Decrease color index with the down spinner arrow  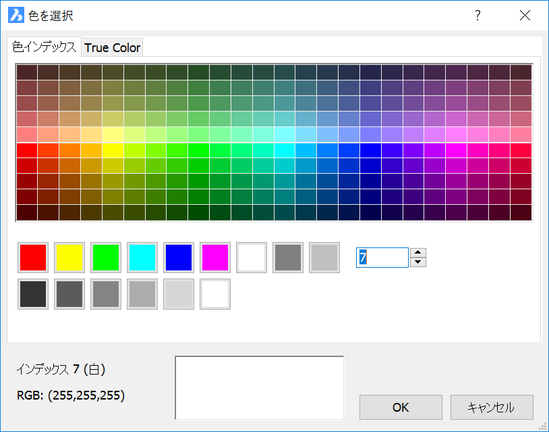click(x=418, y=262)
